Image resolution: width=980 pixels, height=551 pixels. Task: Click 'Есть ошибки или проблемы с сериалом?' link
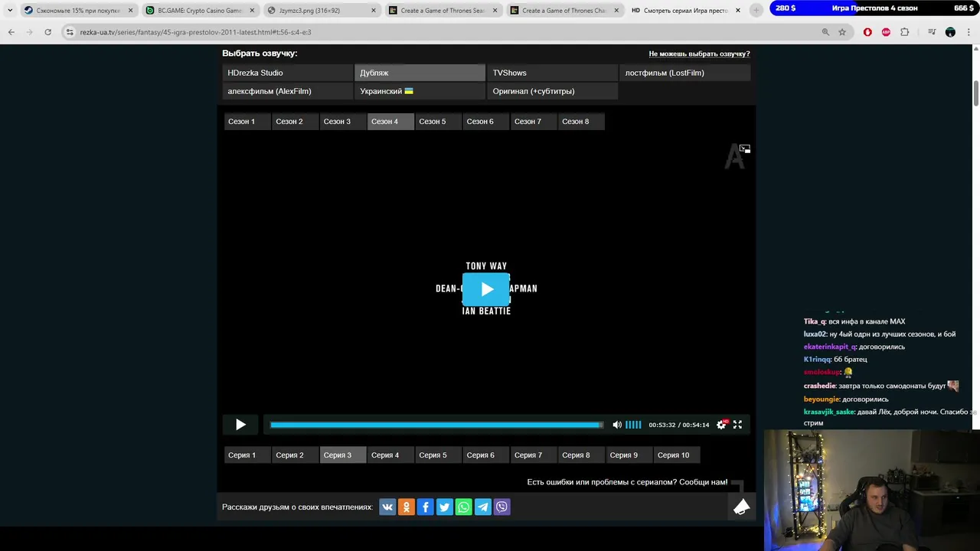(x=627, y=482)
